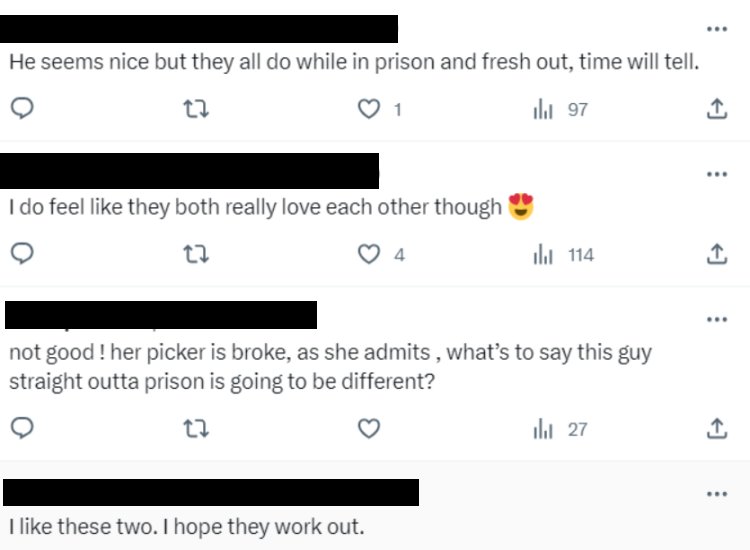Viewport: 750px width, 550px height.
Task: Retweet the 'love each other though' post
Action: (196, 254)
